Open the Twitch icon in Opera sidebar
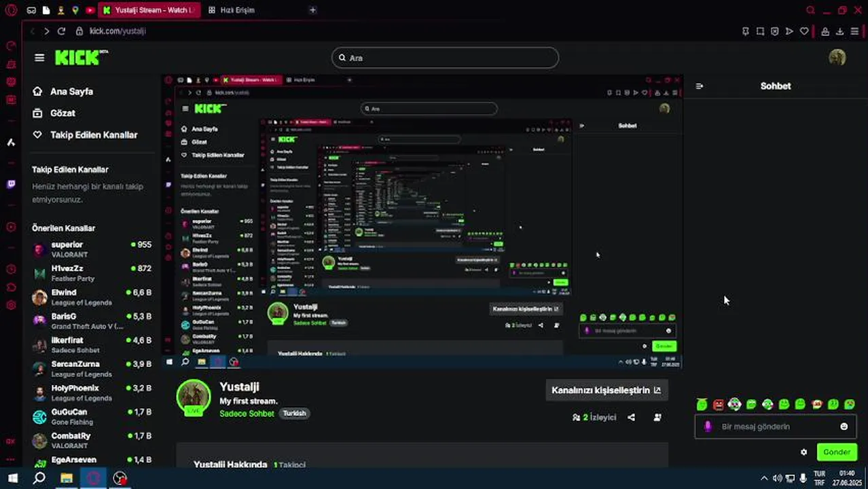The height and width of the screenshot is (489, 868). pos(11,184)
